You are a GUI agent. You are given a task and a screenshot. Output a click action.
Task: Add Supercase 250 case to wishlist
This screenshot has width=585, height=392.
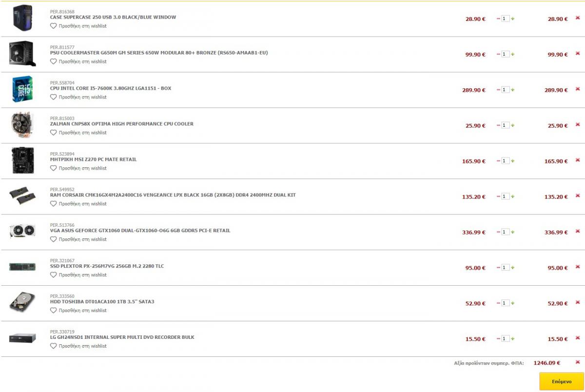(78, 26)
